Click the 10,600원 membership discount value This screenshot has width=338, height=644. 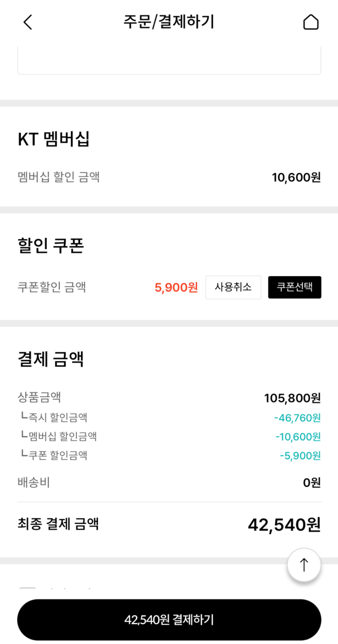tap(296, 177)
